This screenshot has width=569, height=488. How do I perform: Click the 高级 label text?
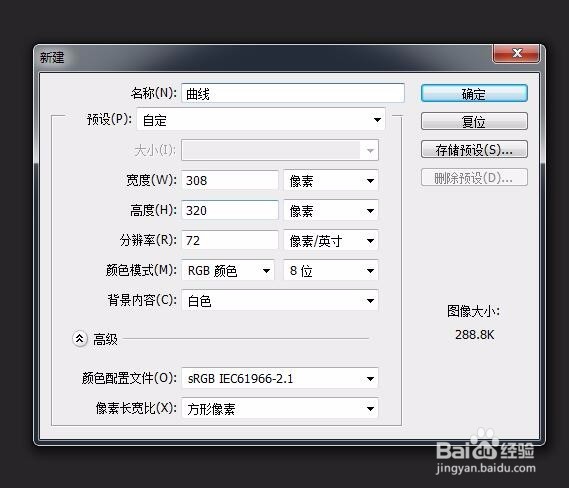(x=105, y=339)
